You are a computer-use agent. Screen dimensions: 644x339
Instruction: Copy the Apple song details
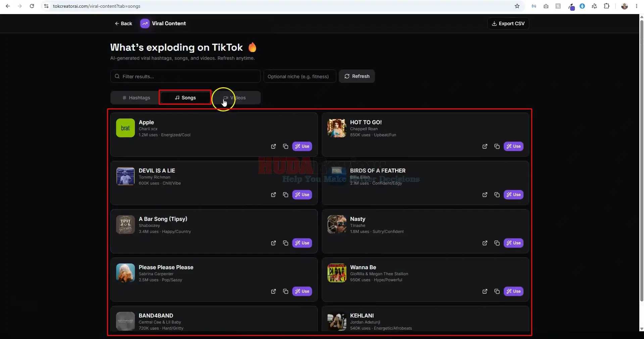click(286, 146)
